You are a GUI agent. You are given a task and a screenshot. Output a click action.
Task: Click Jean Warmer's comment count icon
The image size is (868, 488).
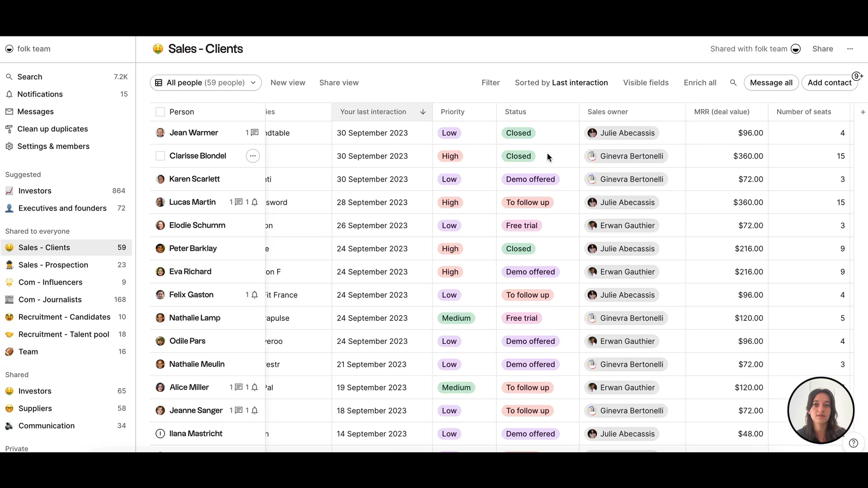pyautogui.click(x=255, y=133)
